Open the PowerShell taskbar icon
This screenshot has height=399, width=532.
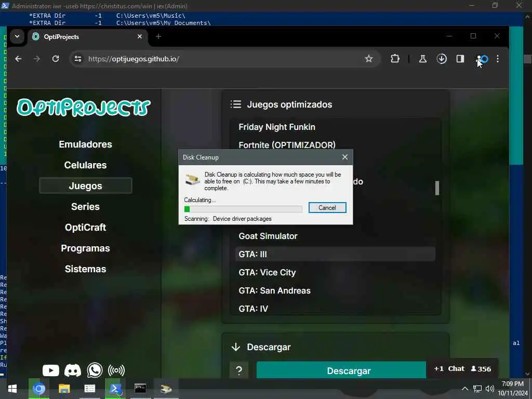[115, 389]
